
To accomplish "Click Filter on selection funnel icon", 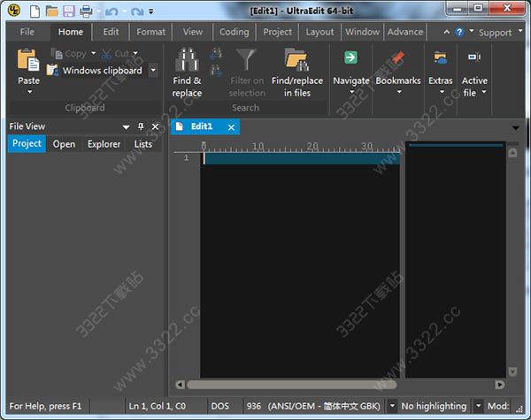I will tap(247, 59).
